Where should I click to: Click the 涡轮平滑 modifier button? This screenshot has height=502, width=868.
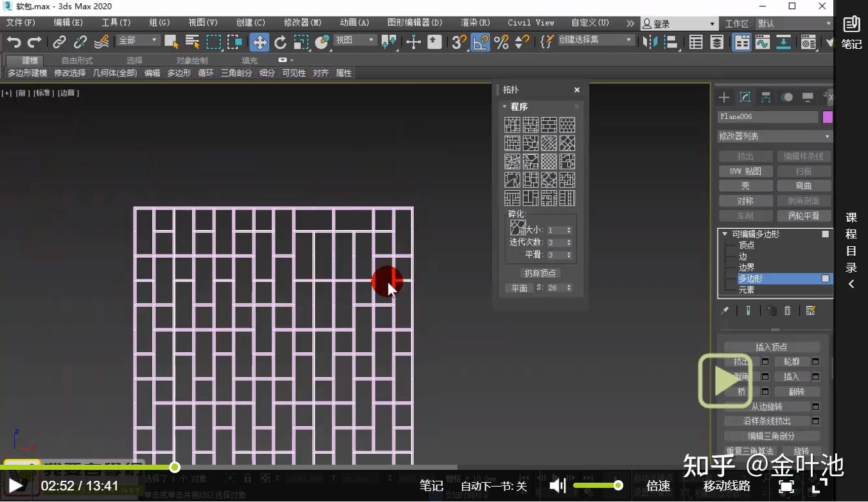click(804, 216)
